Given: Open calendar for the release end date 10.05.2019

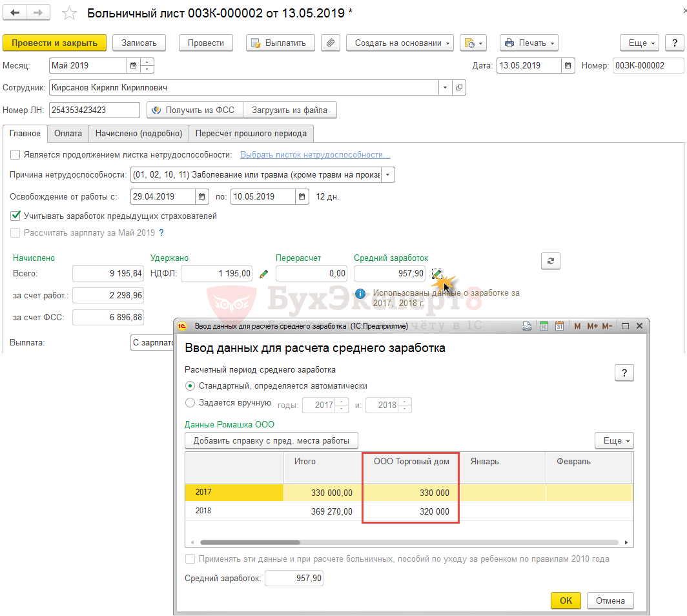Looking at the screenshot, I should pyautogui.click(x=302, y=197).
